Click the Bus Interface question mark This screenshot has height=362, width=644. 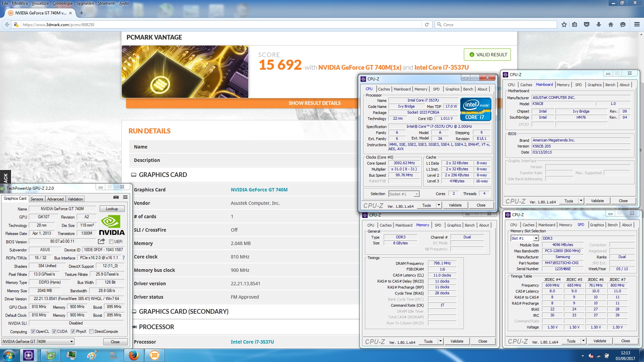pyautogui.click(x=123, y=258)
